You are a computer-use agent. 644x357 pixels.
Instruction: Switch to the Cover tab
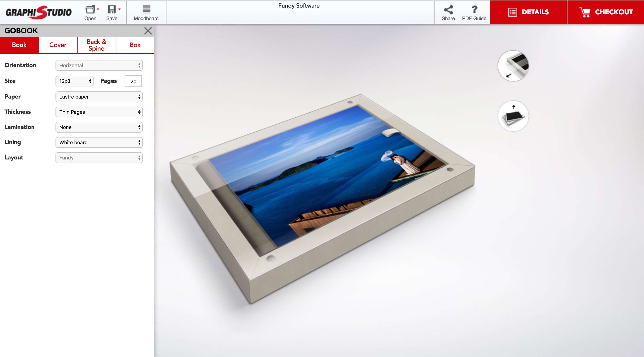coord(58,45)
